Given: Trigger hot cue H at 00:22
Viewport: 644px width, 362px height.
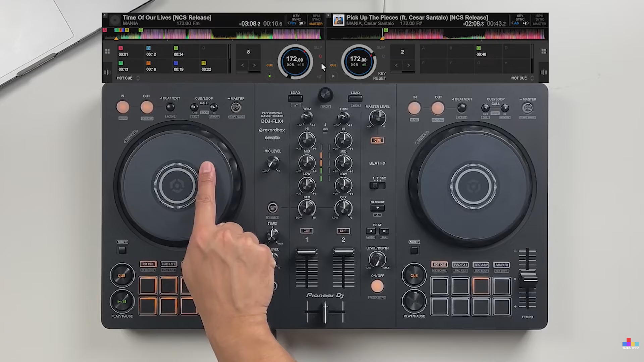Looking at the screenshot, I should click(x=213, y=66).
